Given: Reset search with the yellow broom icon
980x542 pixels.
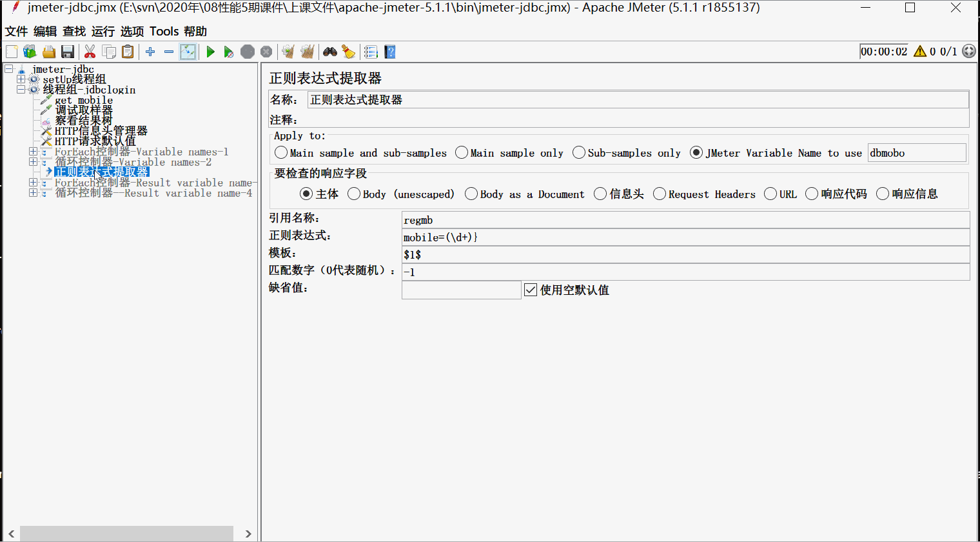Looking at the screenshot, I should (x=349, y=52).
